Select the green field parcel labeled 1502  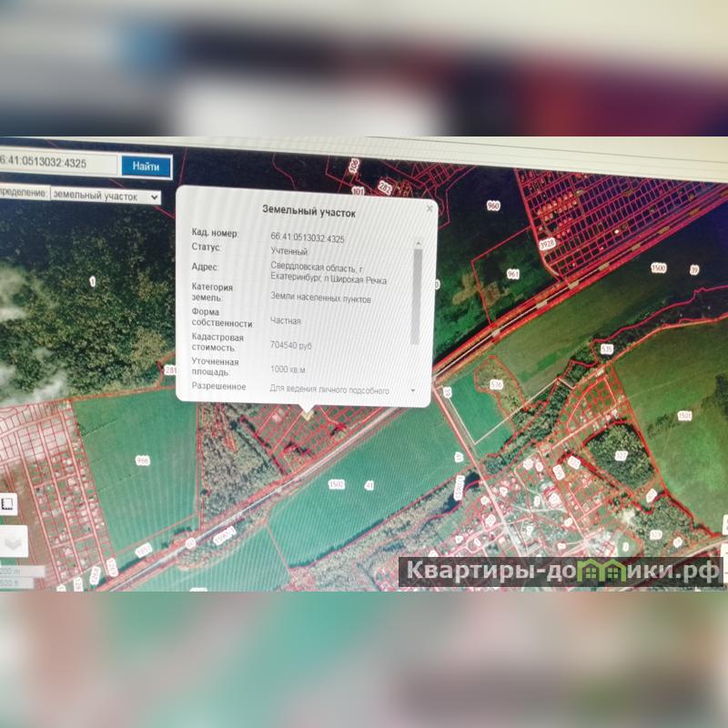[x=336, y=484]
